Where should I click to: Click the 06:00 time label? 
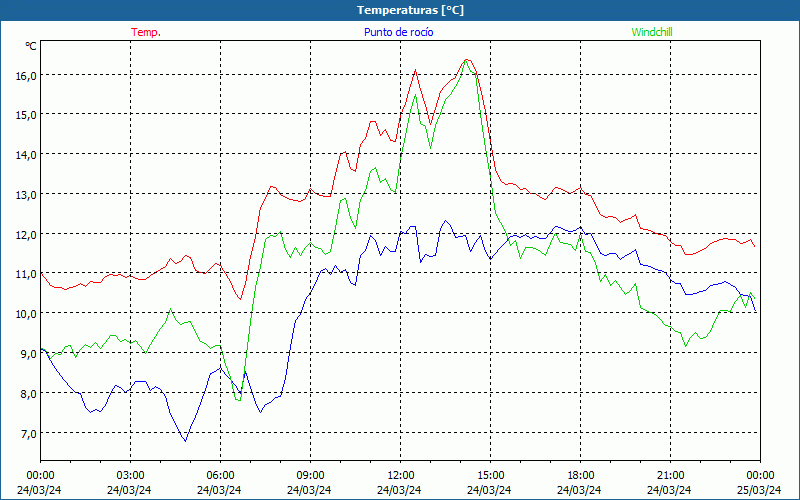[x=220, y=476]
